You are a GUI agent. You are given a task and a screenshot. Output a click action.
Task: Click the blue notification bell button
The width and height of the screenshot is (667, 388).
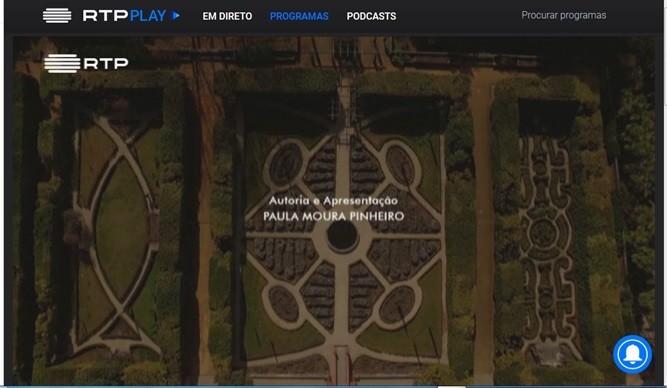coord(632,354)
